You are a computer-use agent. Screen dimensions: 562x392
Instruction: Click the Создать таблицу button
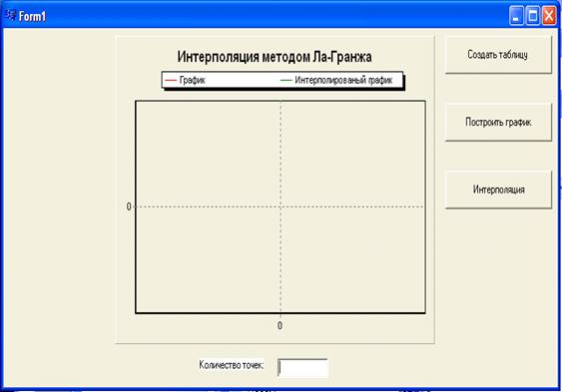tap(498, 55)
